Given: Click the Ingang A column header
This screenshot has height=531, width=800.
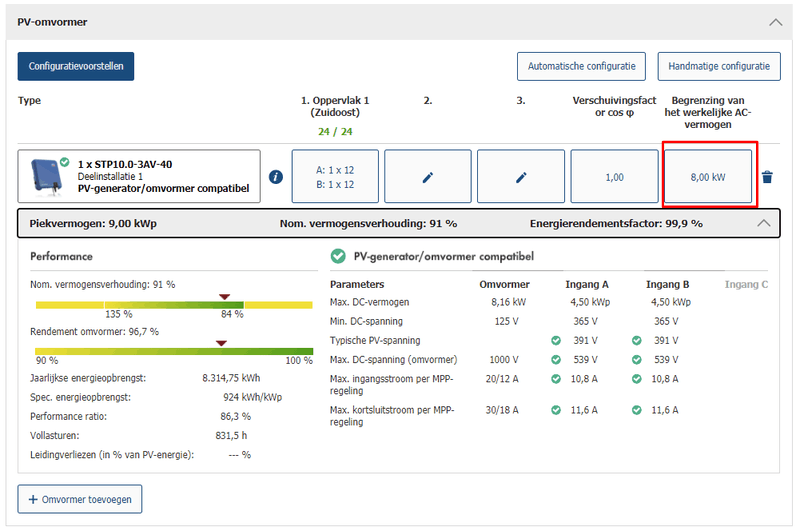Looking at the screenshot, I should coord(585,285).
